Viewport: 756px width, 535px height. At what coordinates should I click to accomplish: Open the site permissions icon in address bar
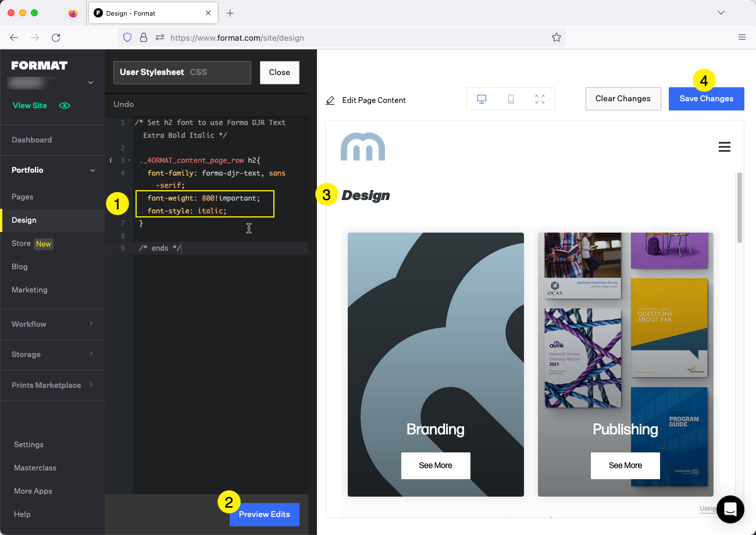click(x=160, y=37)
